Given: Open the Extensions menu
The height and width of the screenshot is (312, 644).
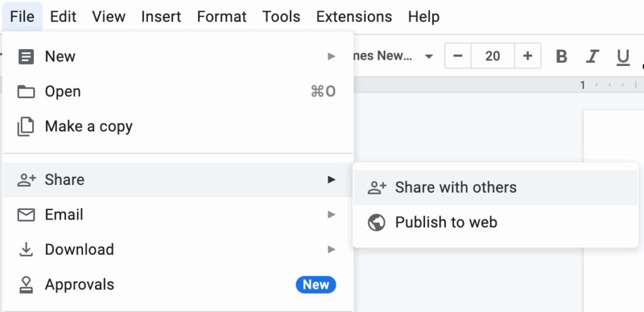Looking at the screenshot, I should 354,16.
